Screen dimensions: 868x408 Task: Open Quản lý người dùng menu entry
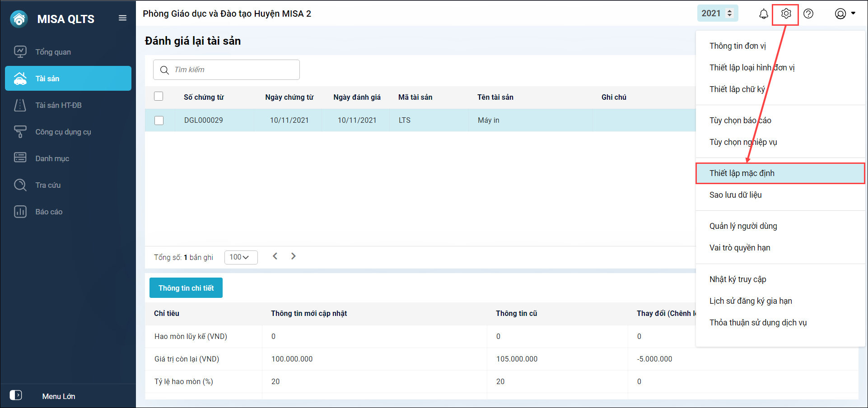[x=743, y=226]
